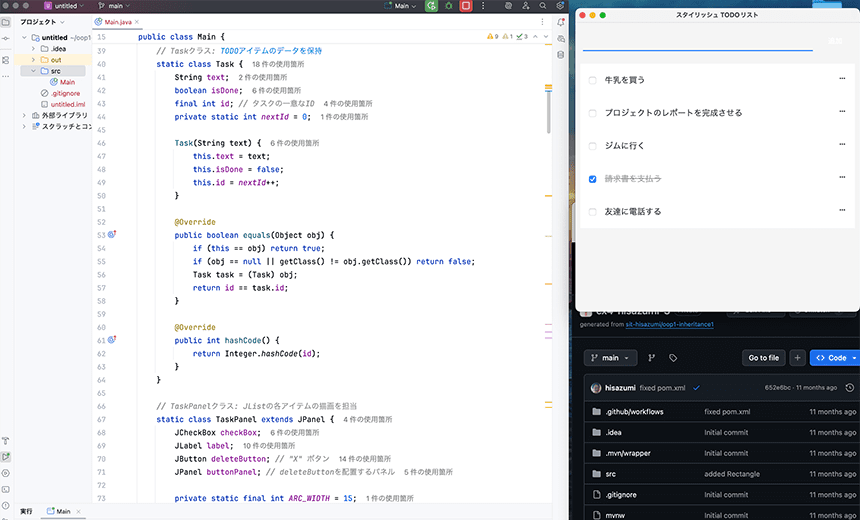The image size is (860, 520).
Task: Expand the 外部ライブラリ tree node
Action: tap(24, 115)
